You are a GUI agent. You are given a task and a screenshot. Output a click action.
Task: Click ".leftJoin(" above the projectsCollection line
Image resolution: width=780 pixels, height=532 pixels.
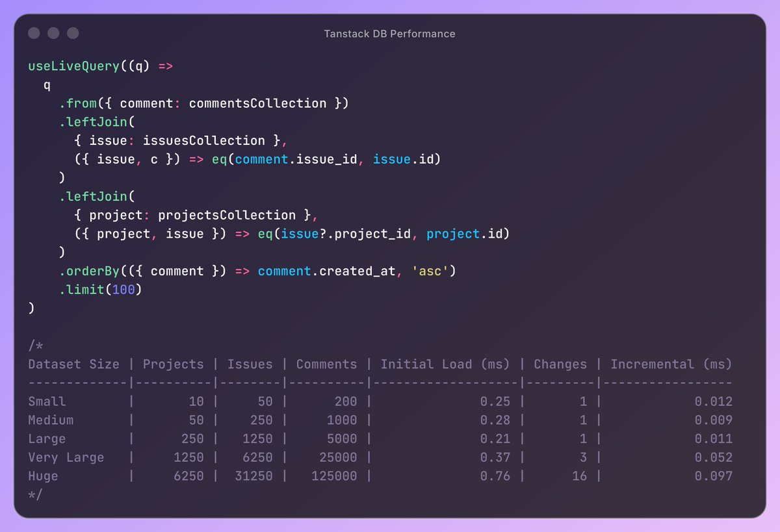tap(97, 196)
